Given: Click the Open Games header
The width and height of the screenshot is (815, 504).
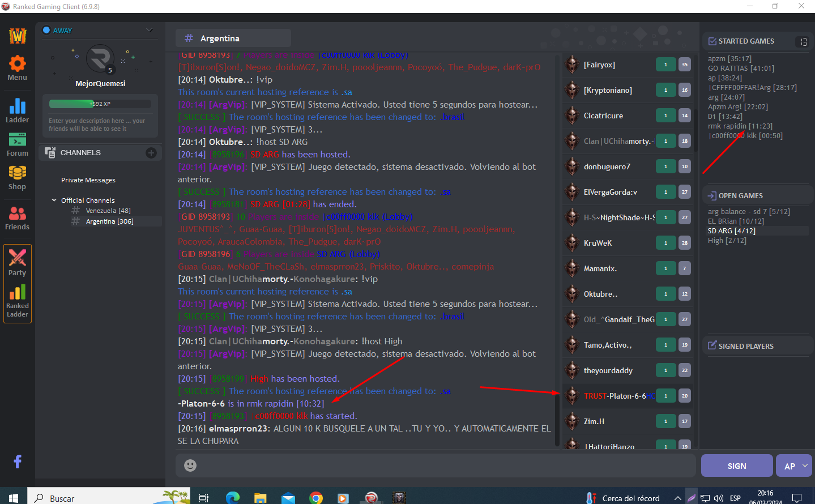Looking at the screenshot, I should [740, 196].
